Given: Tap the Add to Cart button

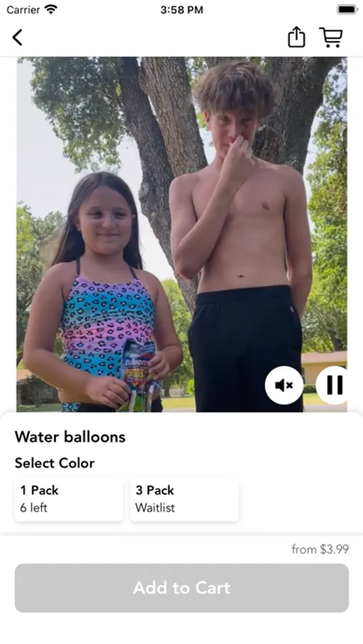Looking at the screenshot, I should 182,587.
